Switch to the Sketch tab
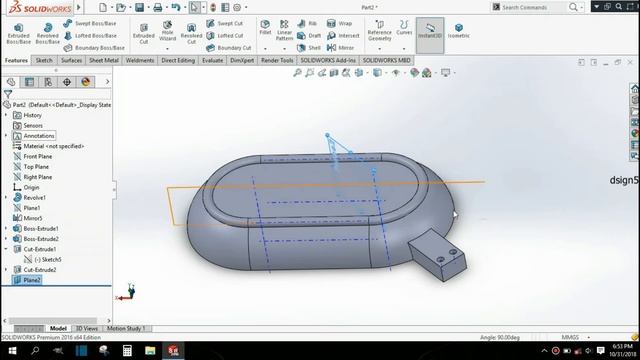 [x=44, y=60]
